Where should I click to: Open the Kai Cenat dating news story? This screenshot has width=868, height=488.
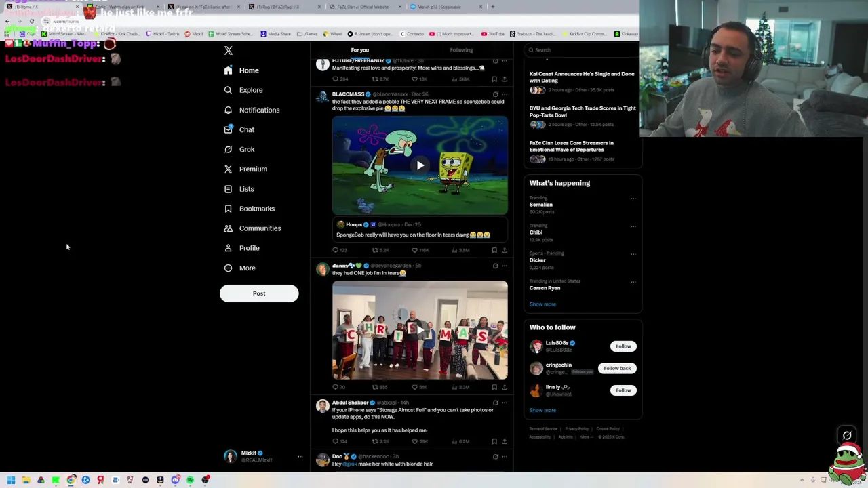point(582,81)
